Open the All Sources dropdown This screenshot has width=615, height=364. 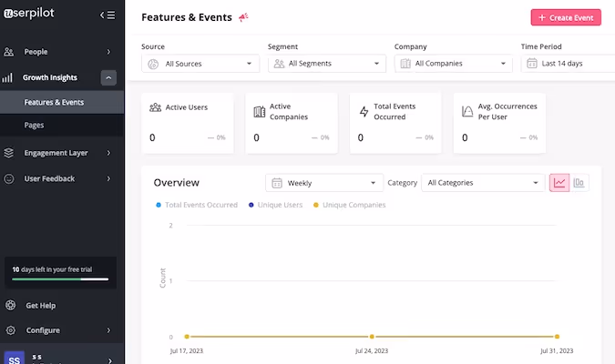[200, 64]
